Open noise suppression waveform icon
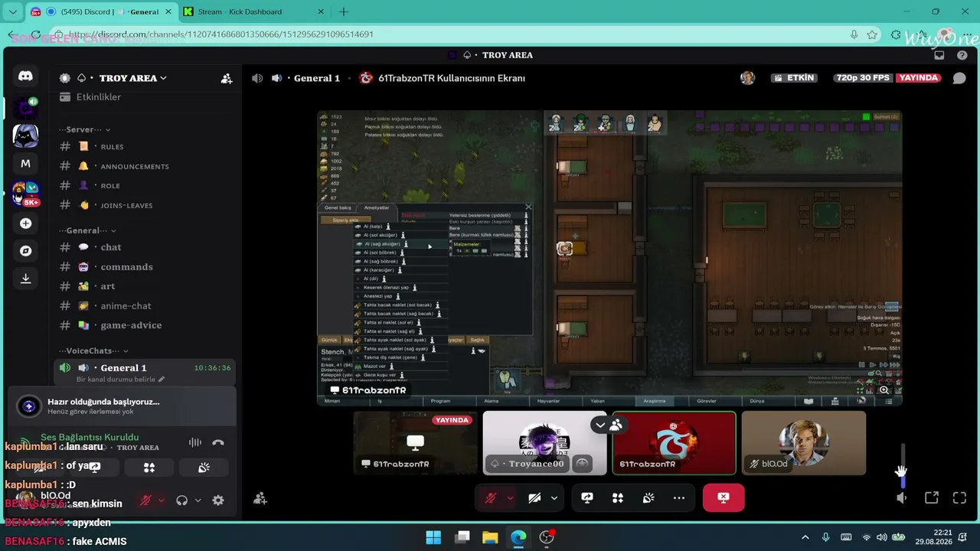The width and height of the screenshot is (980, 551). point(195,442)
